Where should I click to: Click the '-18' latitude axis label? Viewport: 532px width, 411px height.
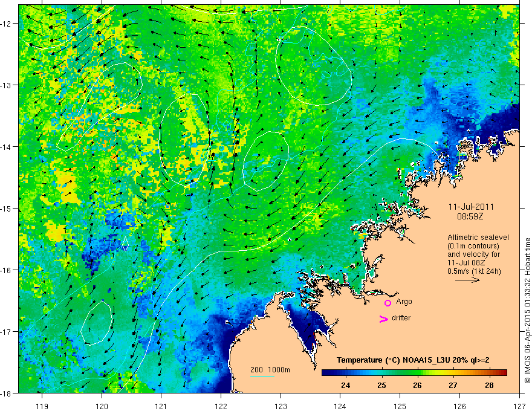pyautogui.click(x=7, y=393)
